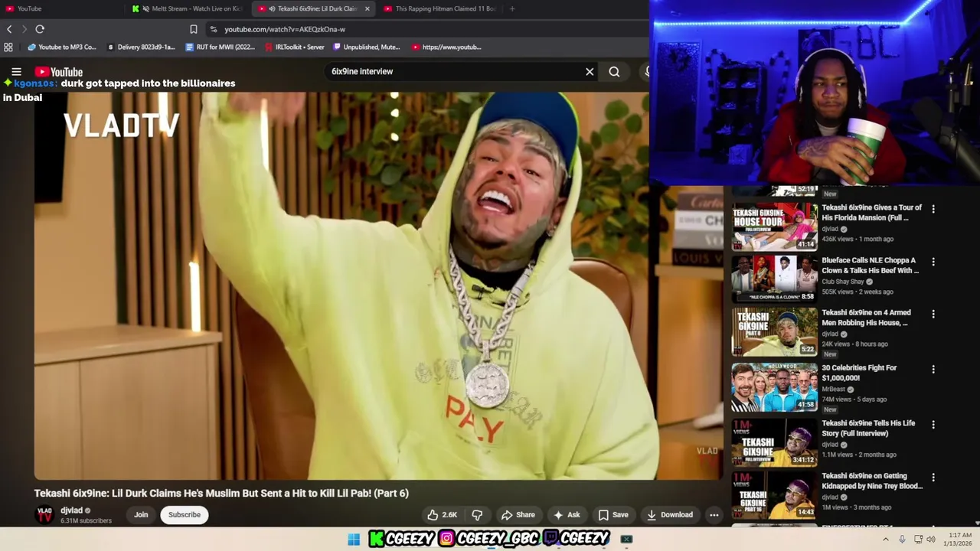This screenshot has height=551, width=980.
Task: Open 'Getting Kidnapped by Nine Trey' thumbnail
Action: coord(774,495)
